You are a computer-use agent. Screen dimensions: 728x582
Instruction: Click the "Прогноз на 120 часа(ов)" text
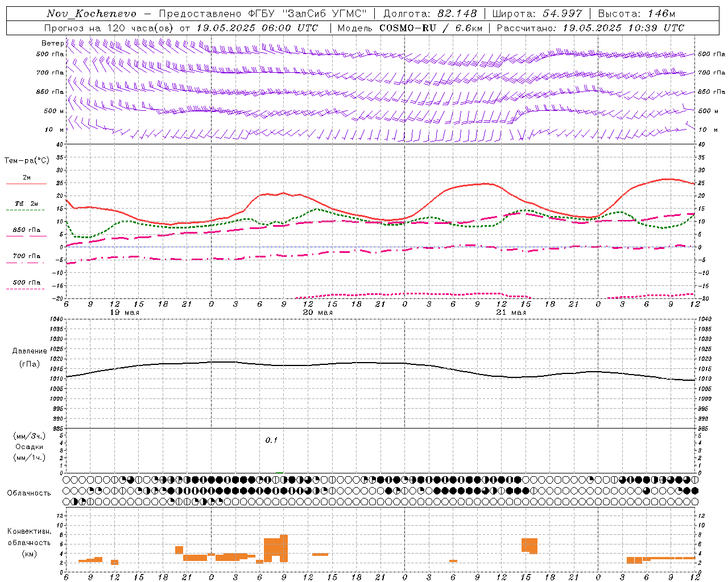[109, 28]
